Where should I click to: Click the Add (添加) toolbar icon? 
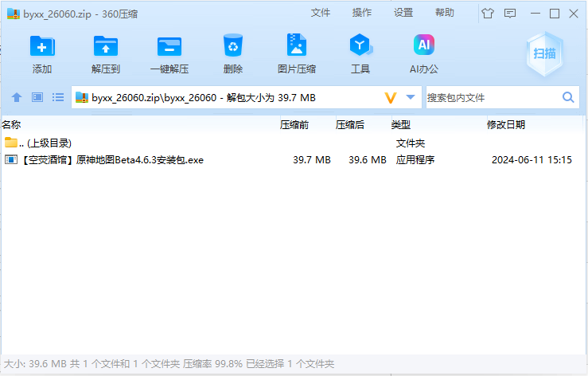42,46
